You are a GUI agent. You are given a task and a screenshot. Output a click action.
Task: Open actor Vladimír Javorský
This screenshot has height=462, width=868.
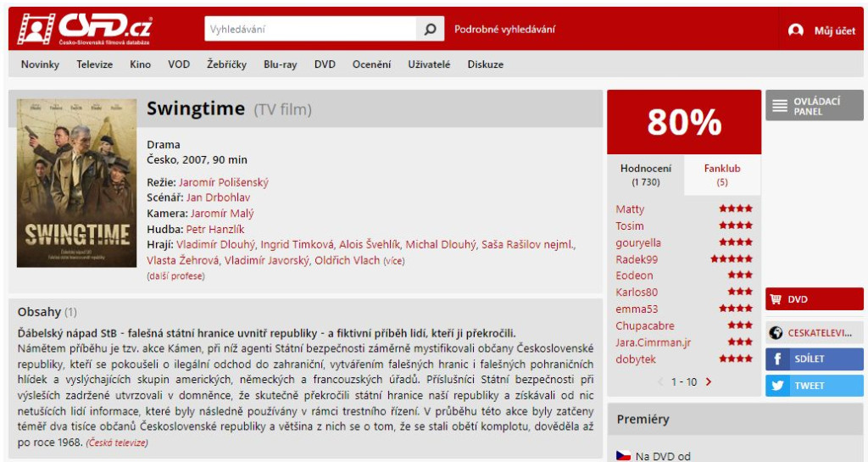tap(267, 260)
